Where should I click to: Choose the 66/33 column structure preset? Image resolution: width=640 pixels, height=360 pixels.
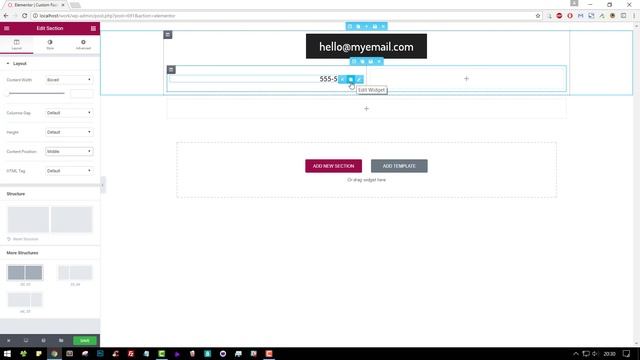[x=25, y=300]
